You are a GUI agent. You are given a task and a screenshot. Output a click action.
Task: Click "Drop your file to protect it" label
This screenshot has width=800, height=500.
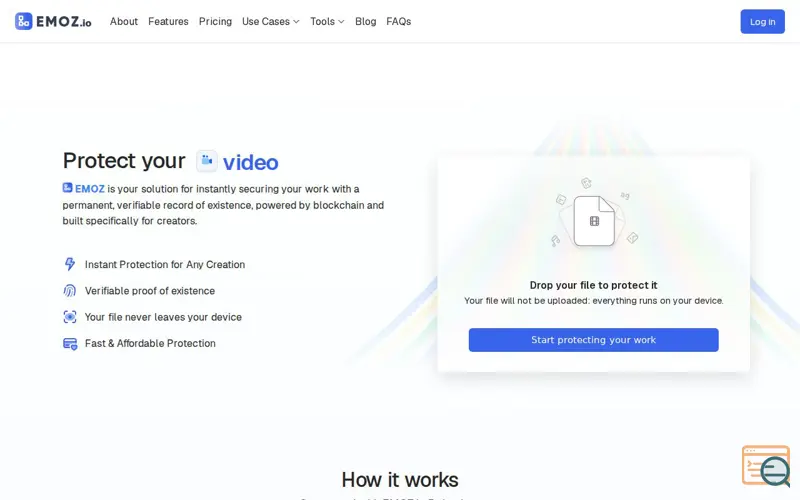point(593,285)
